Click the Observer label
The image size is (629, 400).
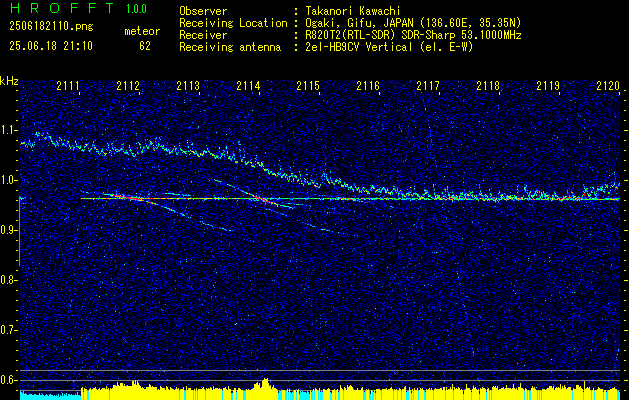203,11
